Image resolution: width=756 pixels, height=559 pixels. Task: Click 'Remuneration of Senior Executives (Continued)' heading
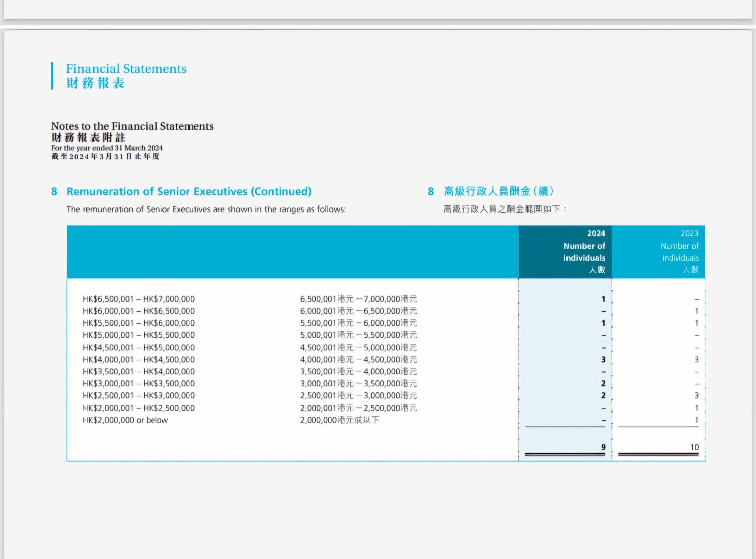pyautogui.click(x=189, y=192)
